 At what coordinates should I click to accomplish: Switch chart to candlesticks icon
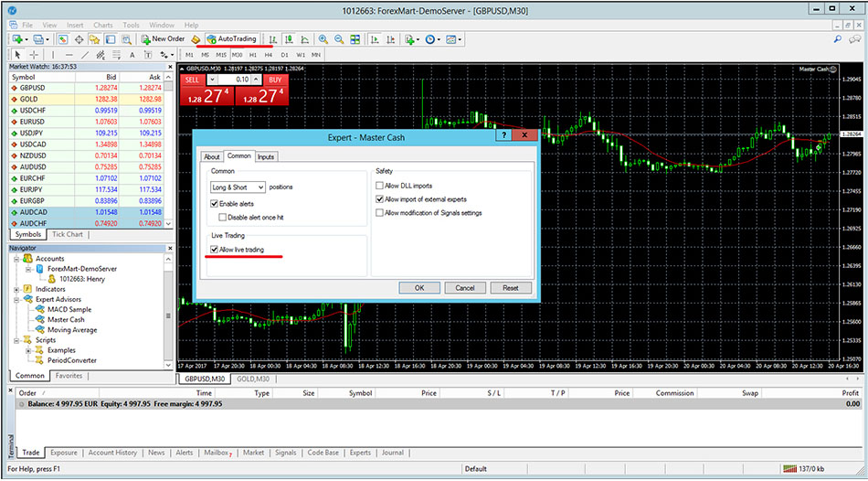click(289, 39)
